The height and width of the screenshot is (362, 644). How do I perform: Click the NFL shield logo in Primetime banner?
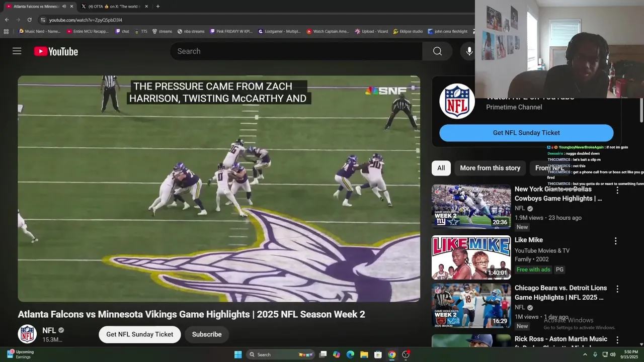(457, 101)
